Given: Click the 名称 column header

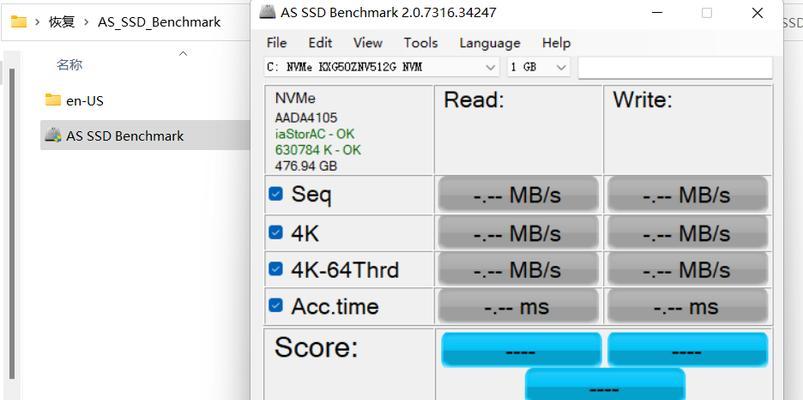Looking at the screenshot, I should click(x=70, y=65).
